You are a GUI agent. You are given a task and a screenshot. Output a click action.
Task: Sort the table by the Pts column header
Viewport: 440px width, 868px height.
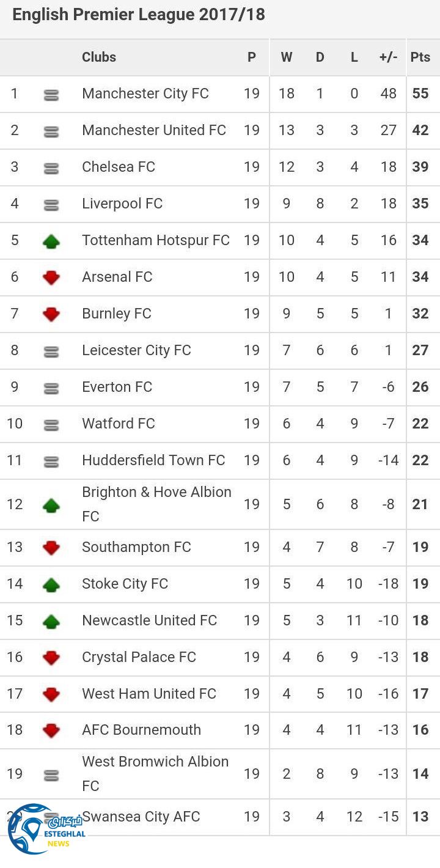(420, 57)
